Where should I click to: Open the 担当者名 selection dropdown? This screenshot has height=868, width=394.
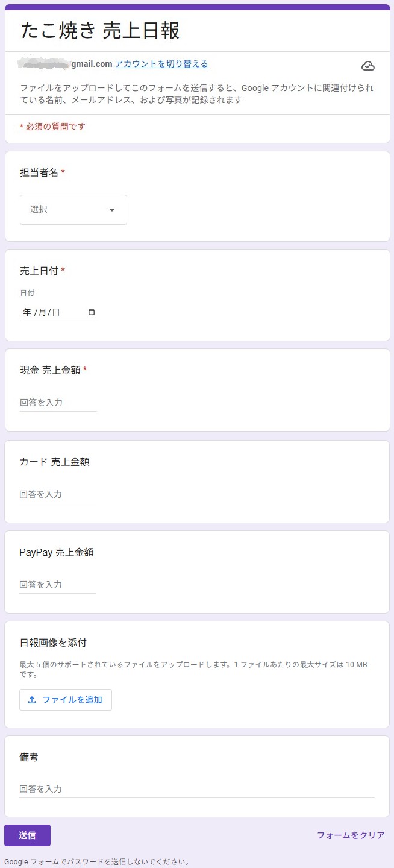pos(72,210)
